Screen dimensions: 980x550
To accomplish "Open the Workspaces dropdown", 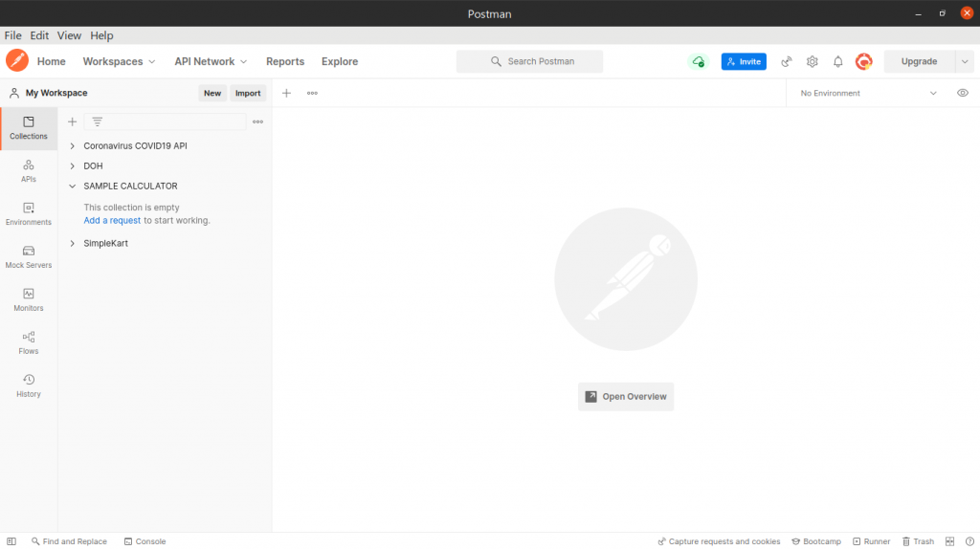I will [119, 61].
